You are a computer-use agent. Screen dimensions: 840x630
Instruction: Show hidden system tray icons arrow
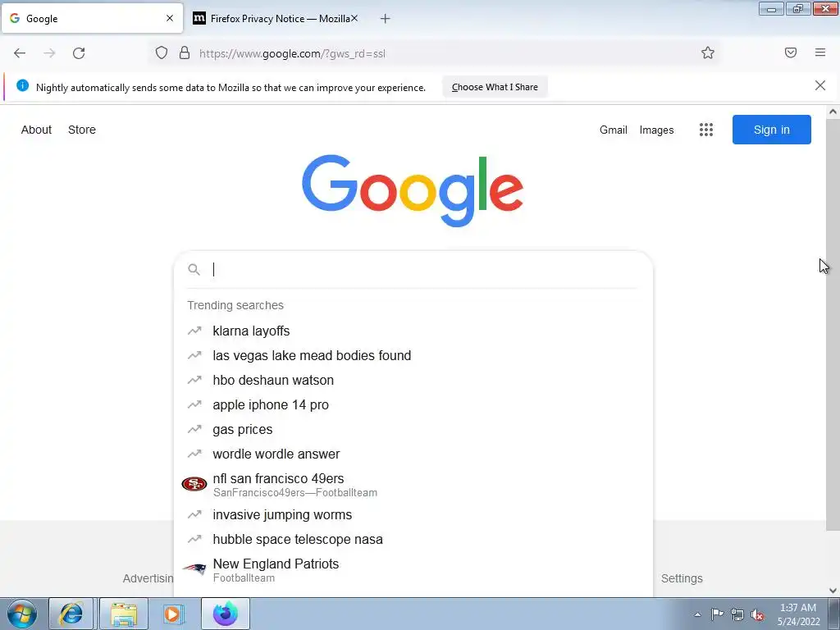click(x=697, y=614)
